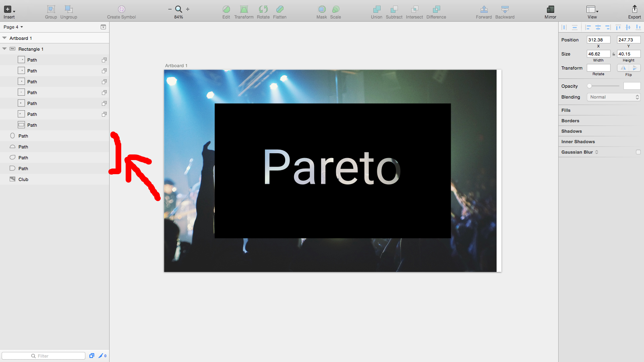Viewport: 644px width, 362px height.
Task: Click the Scale tool icon
Action: tap(335, 9)
